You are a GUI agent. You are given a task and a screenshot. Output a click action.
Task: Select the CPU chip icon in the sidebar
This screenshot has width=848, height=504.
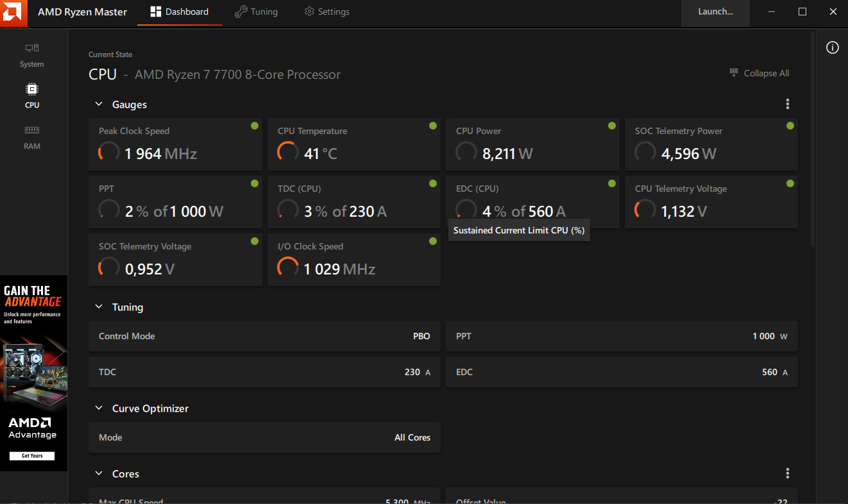(x=32, y=89)
